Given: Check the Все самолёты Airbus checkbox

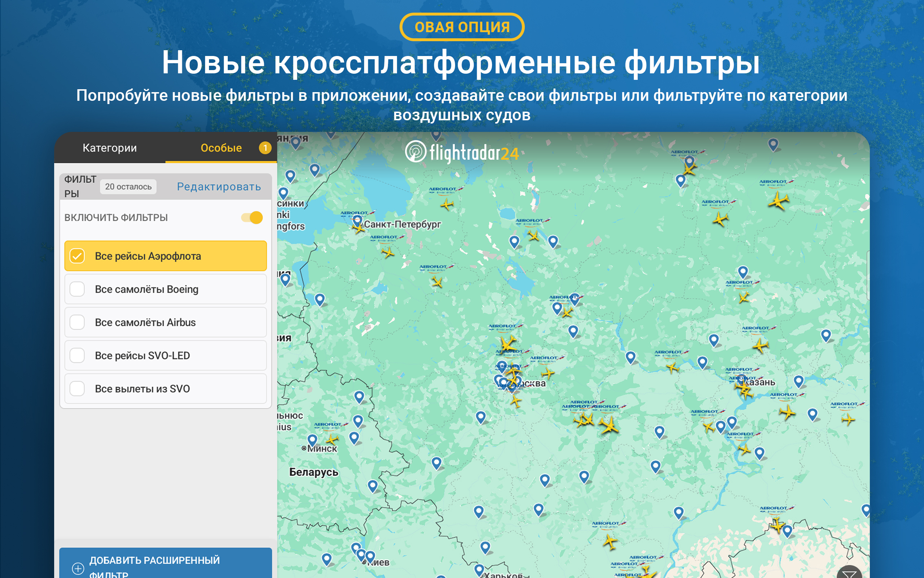Looking at the screenshot, I should coord(77,322).
